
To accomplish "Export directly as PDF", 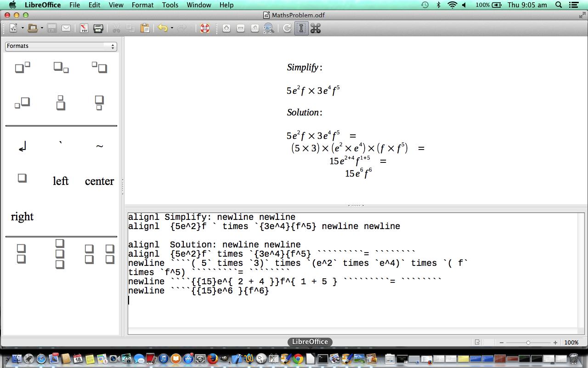I will 84,29.
